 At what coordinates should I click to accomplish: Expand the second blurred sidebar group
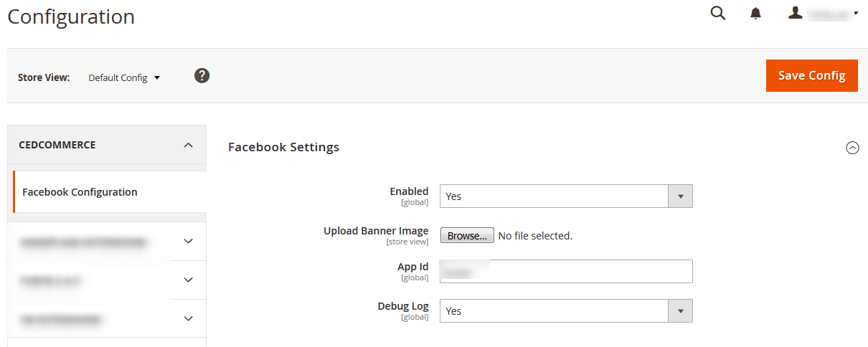click(107, 280)
